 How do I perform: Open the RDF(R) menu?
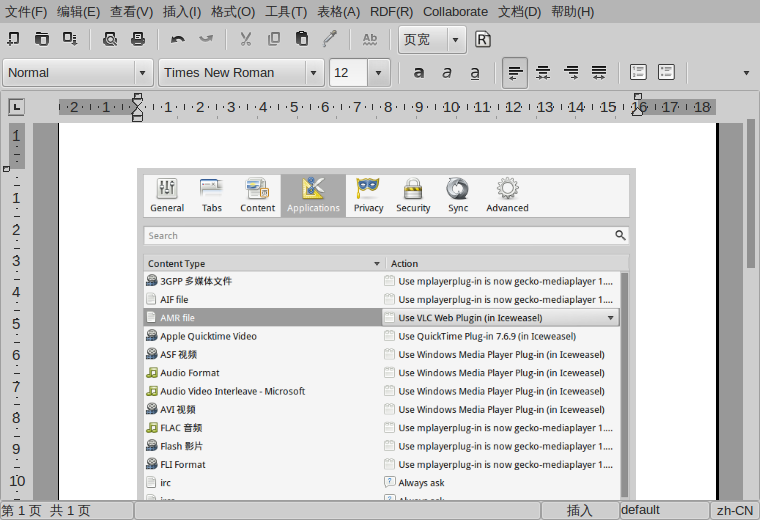point(392,12)
